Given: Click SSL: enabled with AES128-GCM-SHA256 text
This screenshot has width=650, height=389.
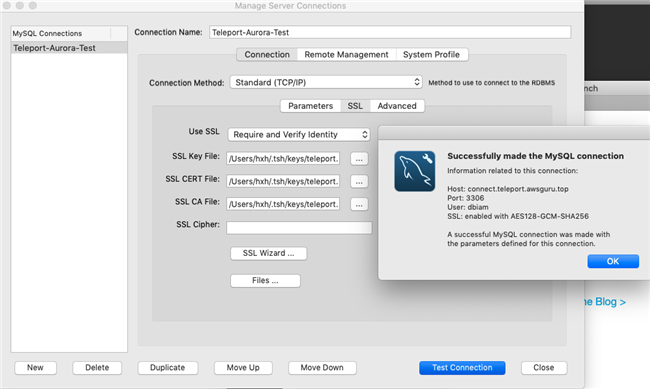Looking at the screenshot, I should pos(518,216).
